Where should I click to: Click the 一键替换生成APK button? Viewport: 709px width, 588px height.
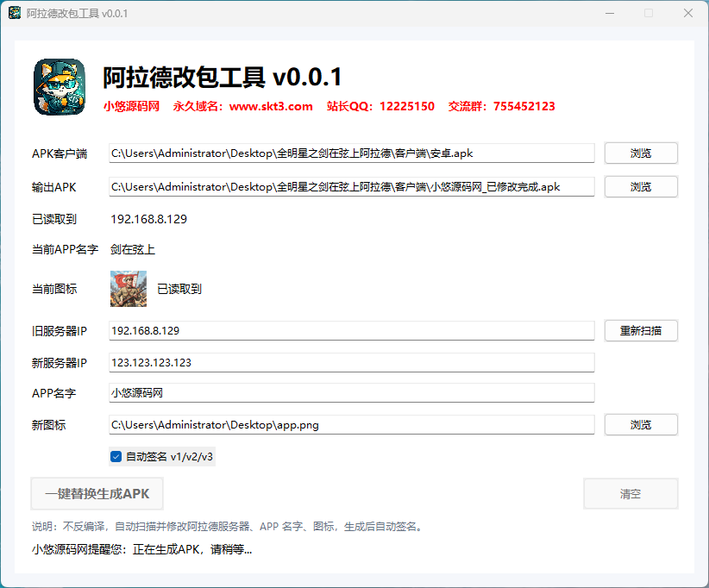(97, 493)
